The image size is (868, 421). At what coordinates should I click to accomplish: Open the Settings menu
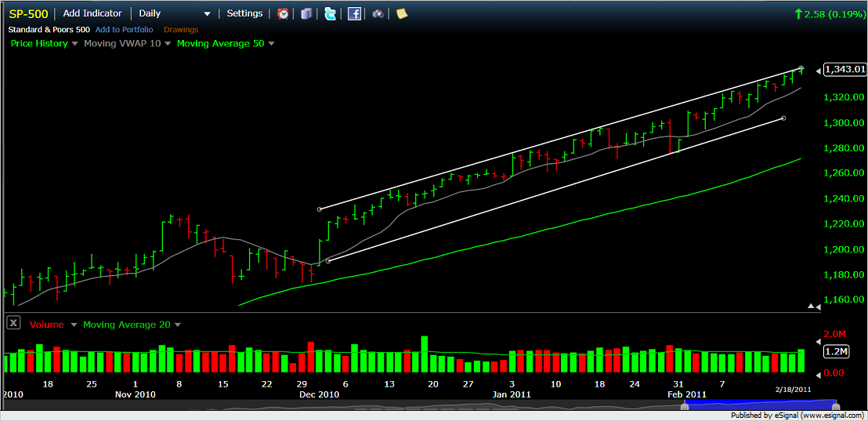(244, 14)
